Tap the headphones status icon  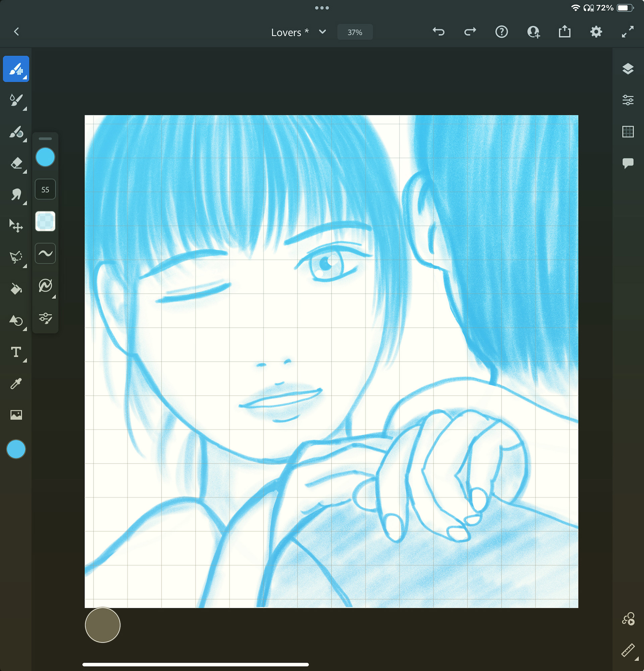click(589, 7)
